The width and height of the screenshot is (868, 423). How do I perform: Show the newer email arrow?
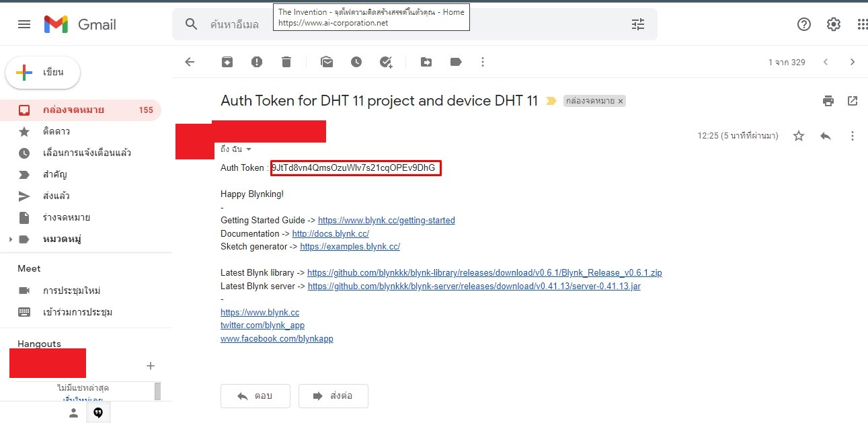coord(826,62)
